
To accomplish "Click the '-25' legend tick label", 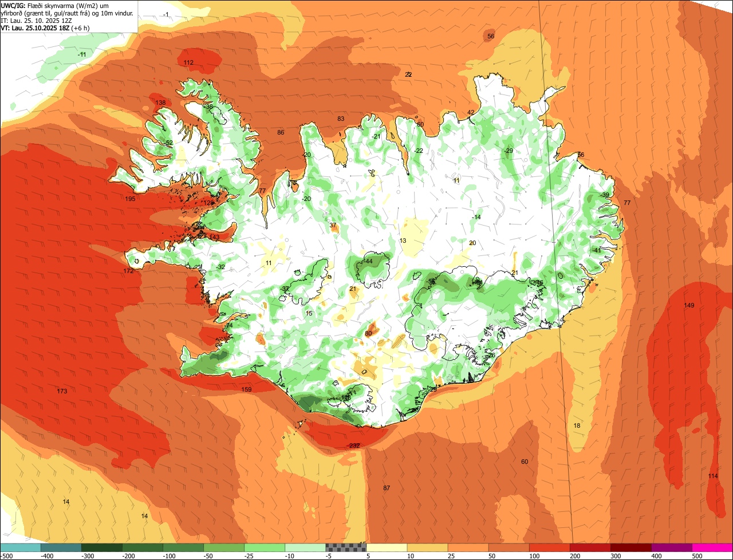I will tap(250, 556).
